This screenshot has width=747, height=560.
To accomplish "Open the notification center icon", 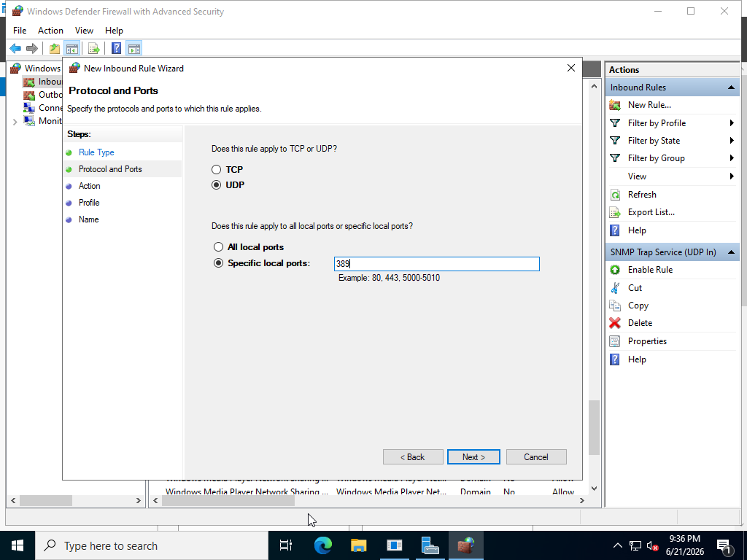I will [x=724, y=545].
